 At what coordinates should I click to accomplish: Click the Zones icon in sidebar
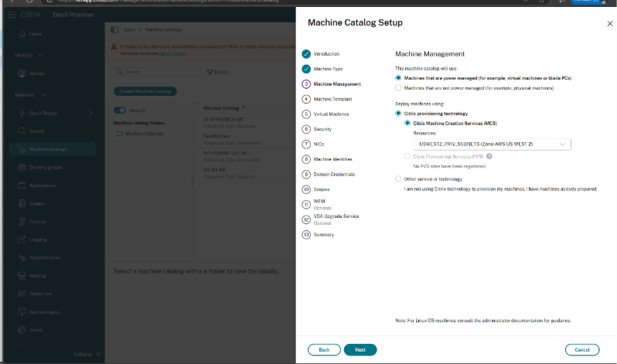click(x=22, y=330)
